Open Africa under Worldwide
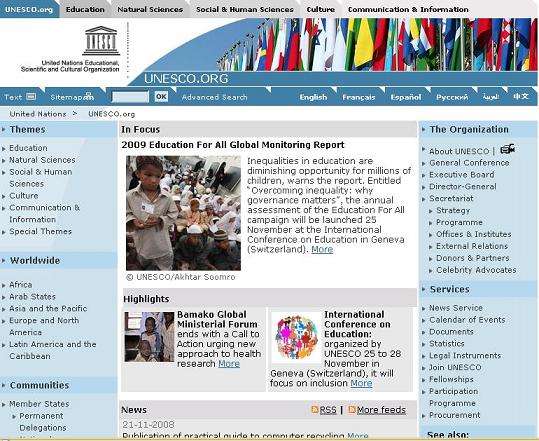Screen dimensions: 539x441 pos(20,285)
